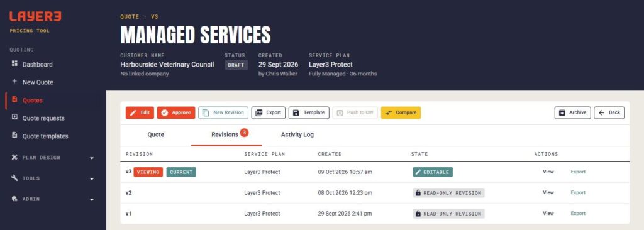The height and width of the screenshot is (230, 644).
Task: Click the floppy disk icon on Template
Action: click(297, 113)
